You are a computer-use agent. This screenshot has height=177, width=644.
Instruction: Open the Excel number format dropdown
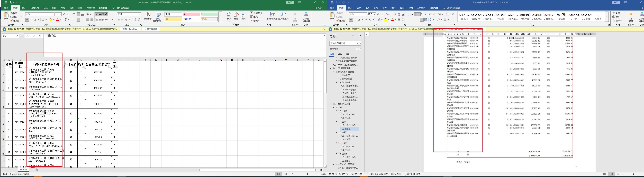[x=140, y=14]
